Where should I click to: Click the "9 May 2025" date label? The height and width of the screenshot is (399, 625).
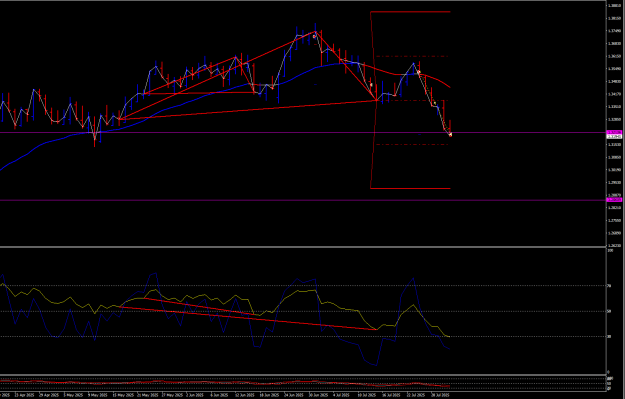coord(98,395)
